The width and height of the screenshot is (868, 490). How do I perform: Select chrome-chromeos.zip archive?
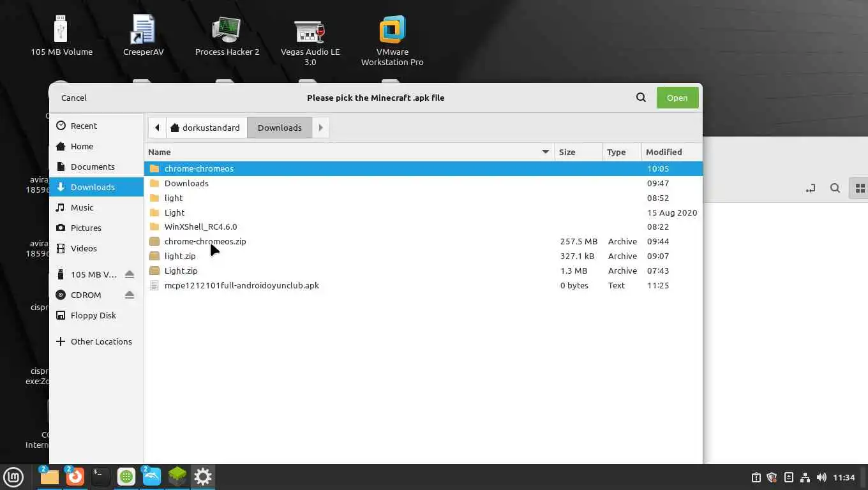tap(423, 241)
